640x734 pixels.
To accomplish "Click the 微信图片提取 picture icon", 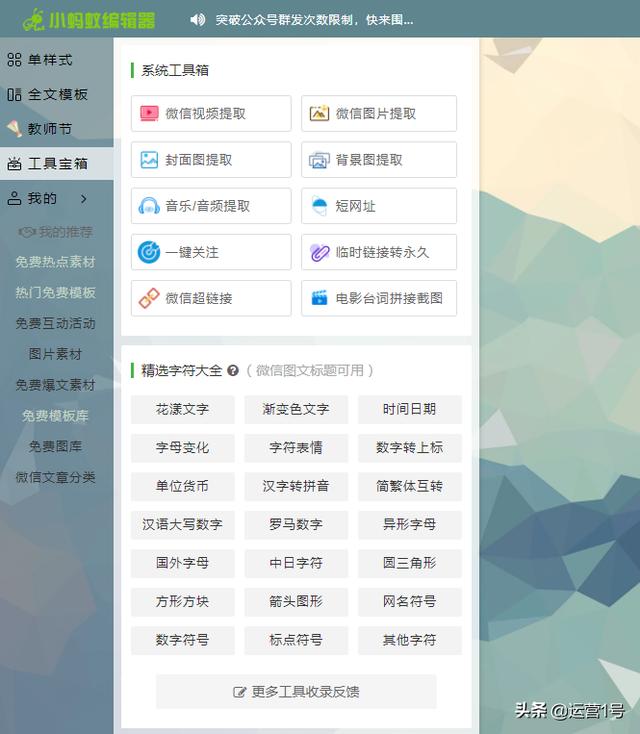I will (x=319, y=113).
